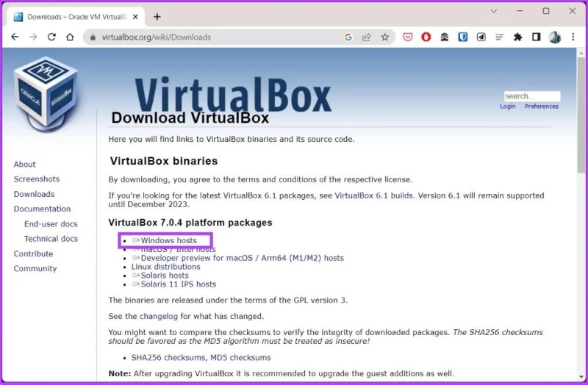Open the changelog link
588x385 pixels.
click(159, 317)
